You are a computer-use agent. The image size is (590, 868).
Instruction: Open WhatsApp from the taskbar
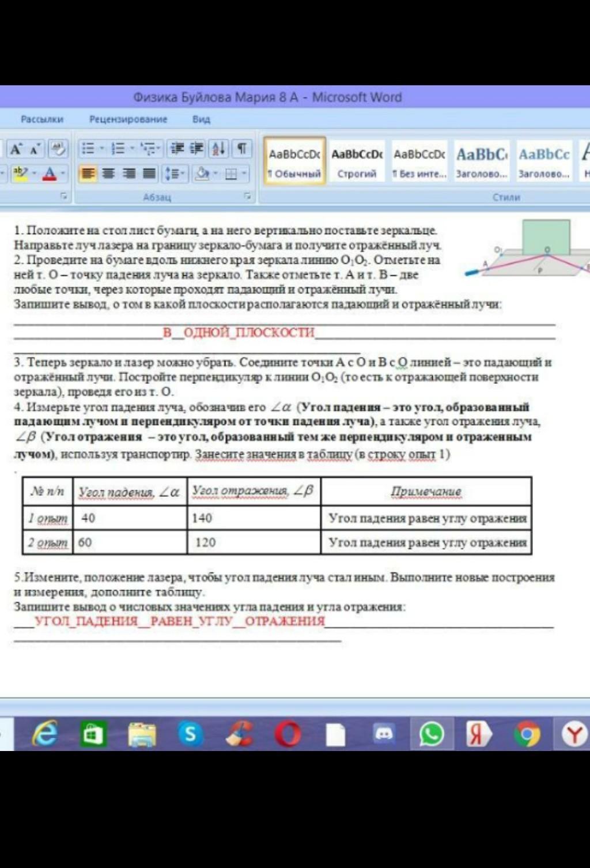[432, 734]
